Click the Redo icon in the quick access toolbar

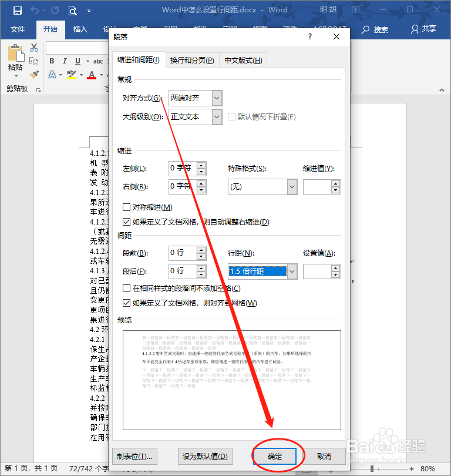click(x=55, y=11)
